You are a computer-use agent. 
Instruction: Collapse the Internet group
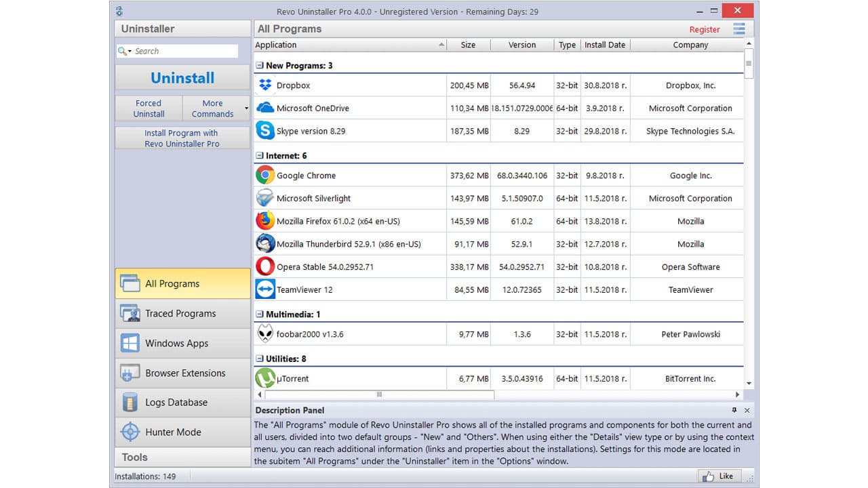(258, 155)
